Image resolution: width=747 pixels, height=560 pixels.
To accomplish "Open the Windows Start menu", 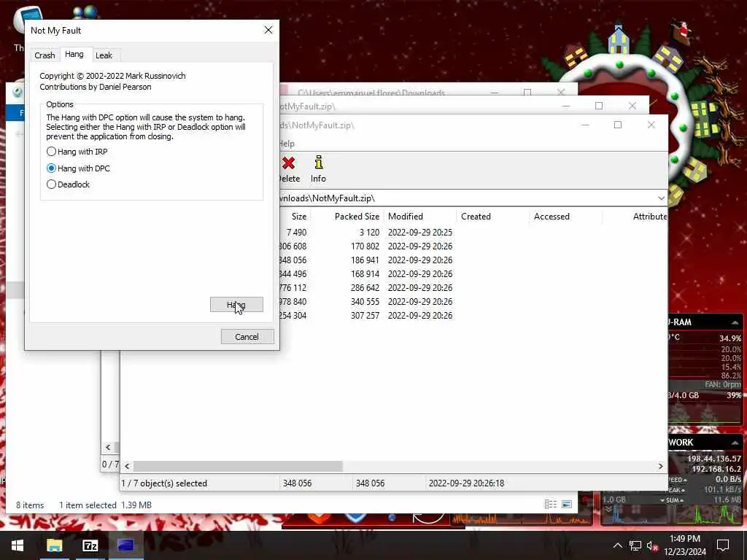I will [x=18, y=545].
